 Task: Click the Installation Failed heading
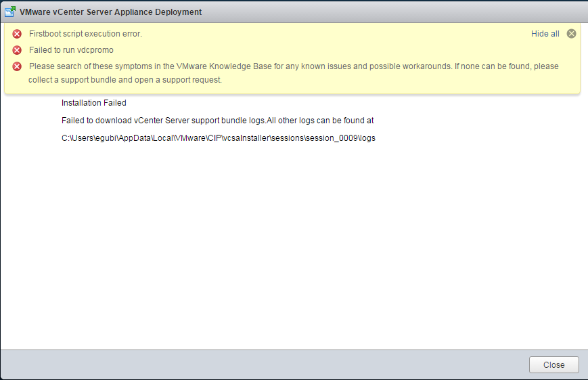(94, 103)
